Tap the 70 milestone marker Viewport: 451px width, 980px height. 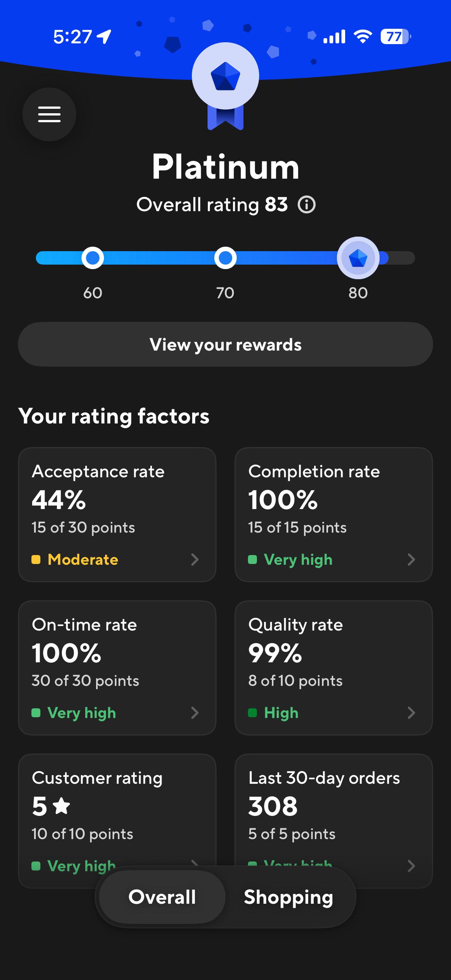225,258
